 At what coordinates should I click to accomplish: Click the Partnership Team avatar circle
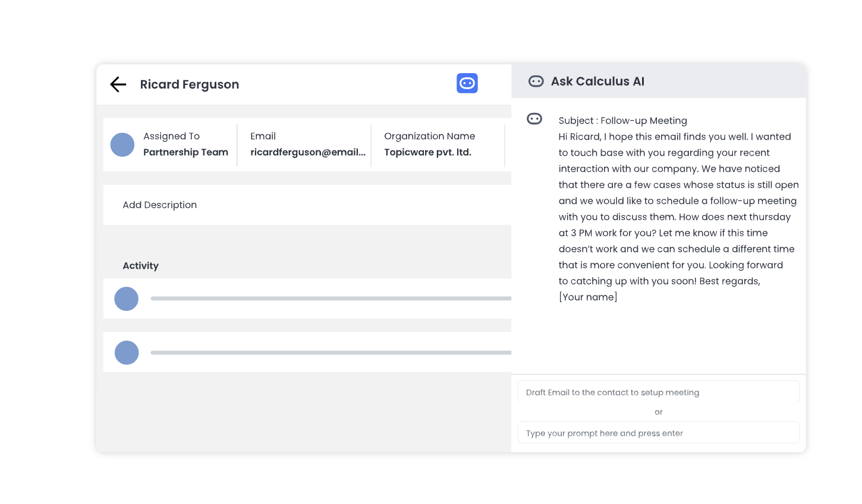(122, 145)
